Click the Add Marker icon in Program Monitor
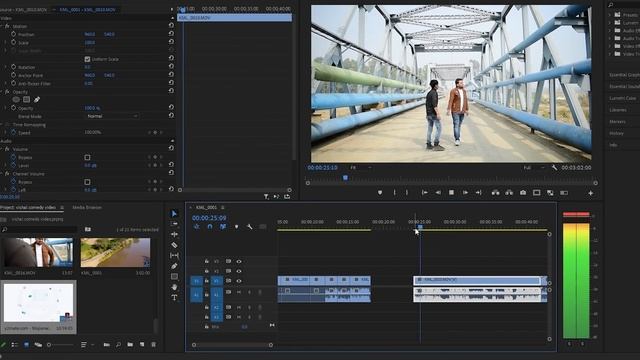640x360 pixels. pos(380,193)
